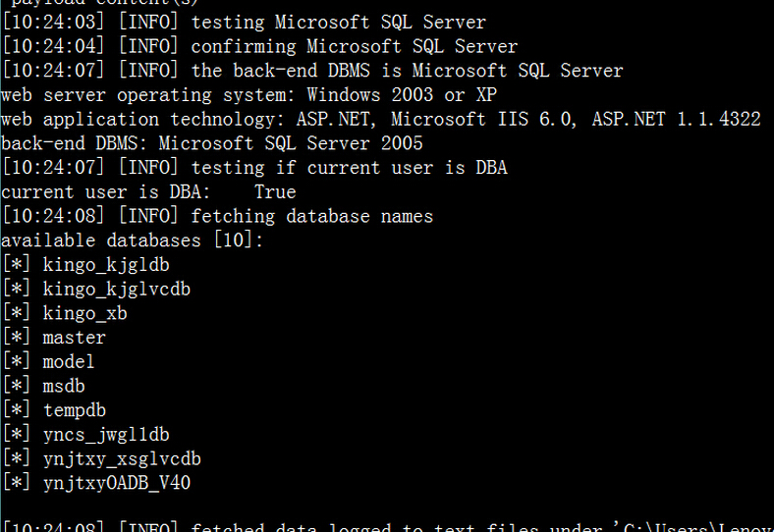Click the 'web server operating system' line
This screenshot has height=532, width=774.
click(249, 95)
